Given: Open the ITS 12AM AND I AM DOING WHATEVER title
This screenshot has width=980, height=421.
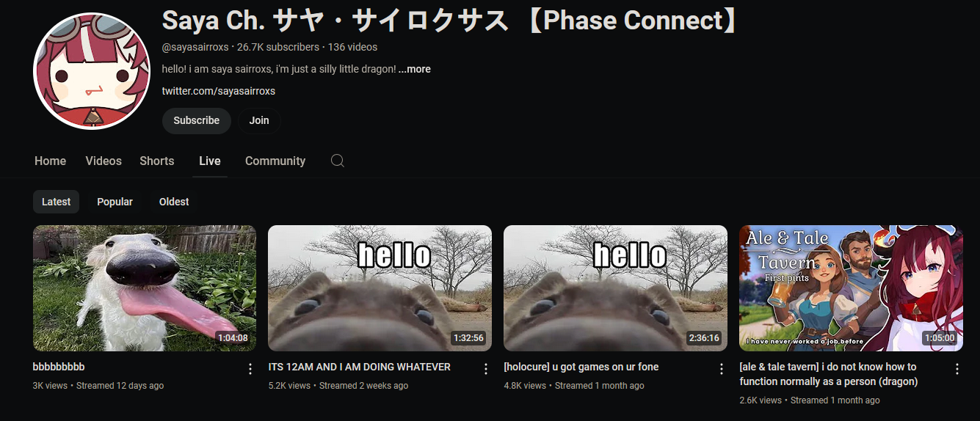Looking at the screenshot, I should point(360,367).
